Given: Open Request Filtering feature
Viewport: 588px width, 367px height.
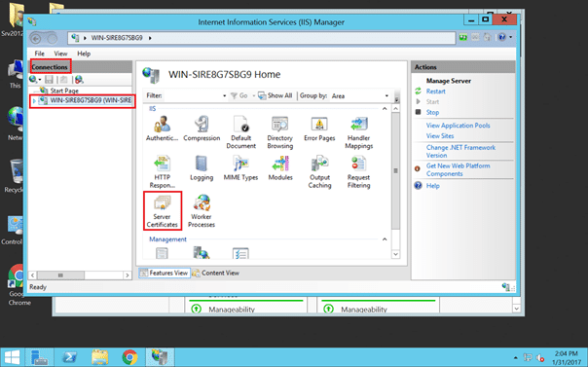Looking at the screenshot, I should coord(359,171).
